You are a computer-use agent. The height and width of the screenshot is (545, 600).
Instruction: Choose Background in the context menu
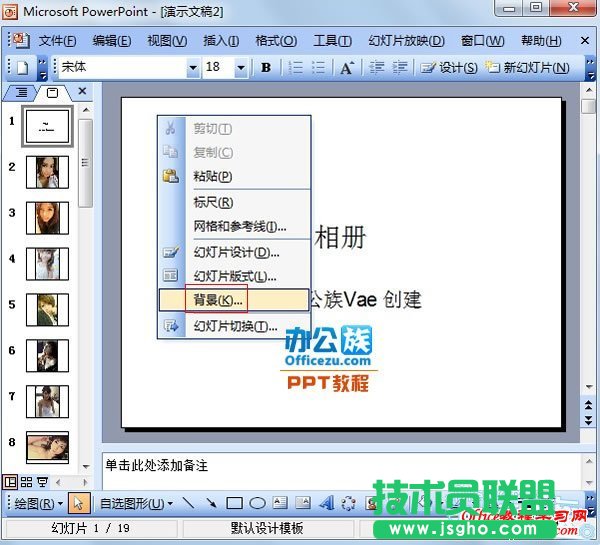217,300
